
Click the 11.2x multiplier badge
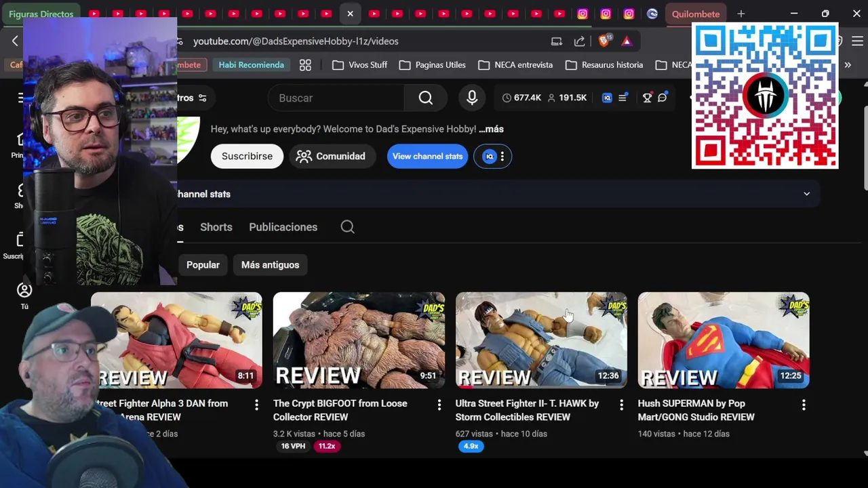tap(327, 446)
